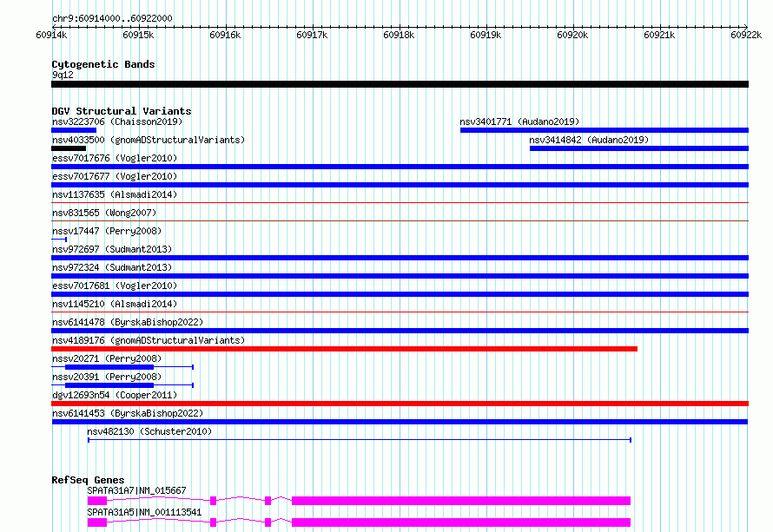773x532 pixels.
Task: Click the 60916k ruler tick label
Action: [x=225, y=35]
